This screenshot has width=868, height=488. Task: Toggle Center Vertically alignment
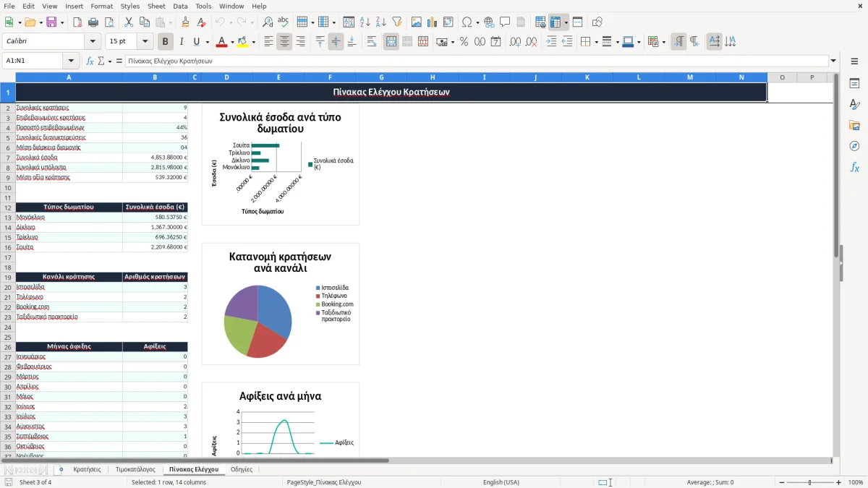click(x=336, y=42)
